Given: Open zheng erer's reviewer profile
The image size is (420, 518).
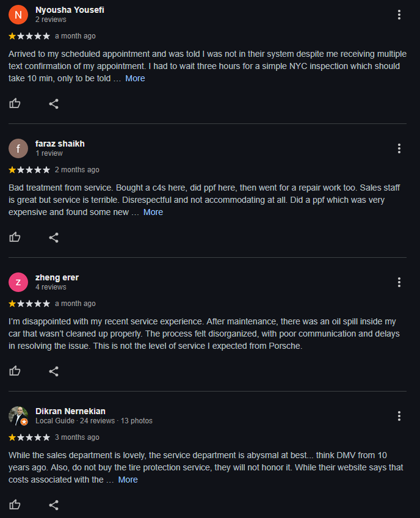Looking at the screenshot, I should tap(57, 277).
